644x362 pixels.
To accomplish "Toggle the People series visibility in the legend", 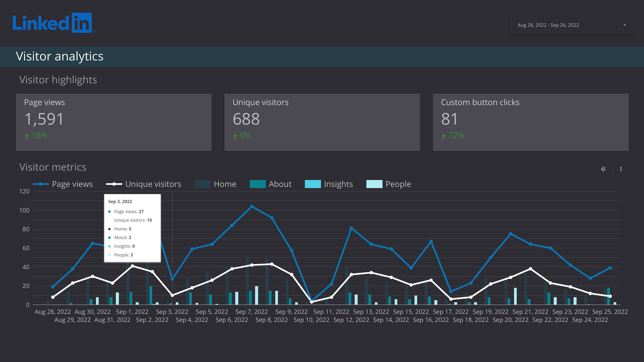I will point(398,184).
